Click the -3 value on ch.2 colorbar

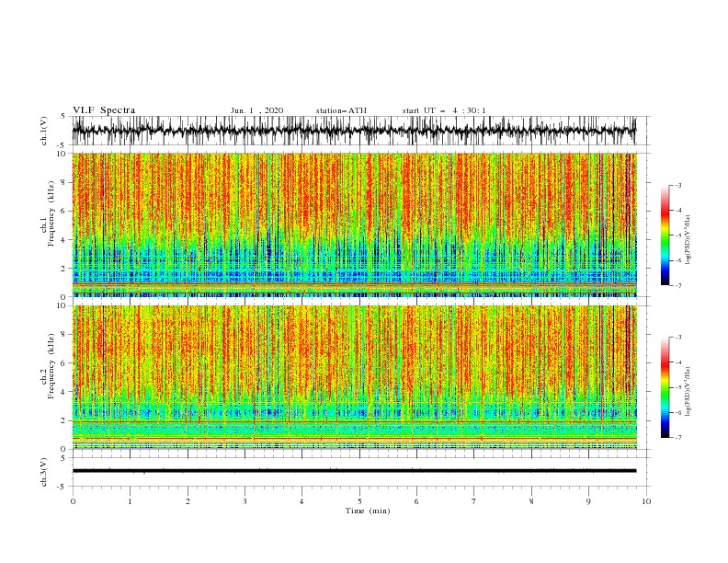(677, 338)
